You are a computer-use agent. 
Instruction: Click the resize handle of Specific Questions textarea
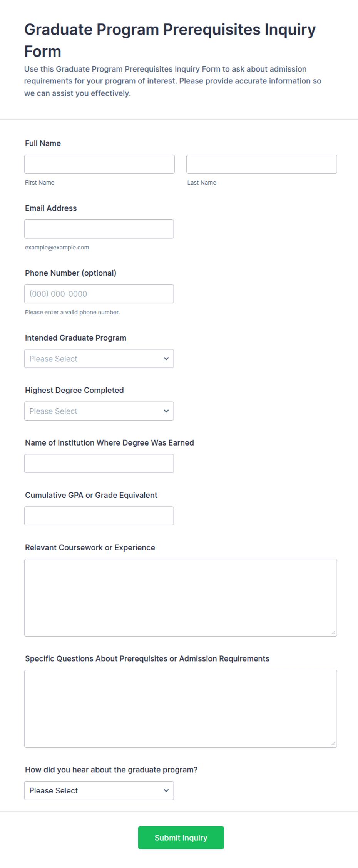(333, 743)
